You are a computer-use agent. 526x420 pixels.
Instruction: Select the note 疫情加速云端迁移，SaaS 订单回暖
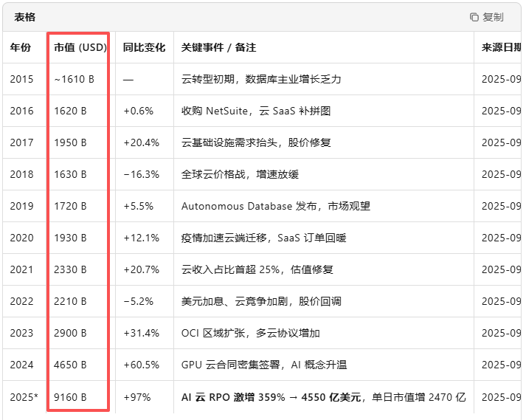(x=263, y=238)
